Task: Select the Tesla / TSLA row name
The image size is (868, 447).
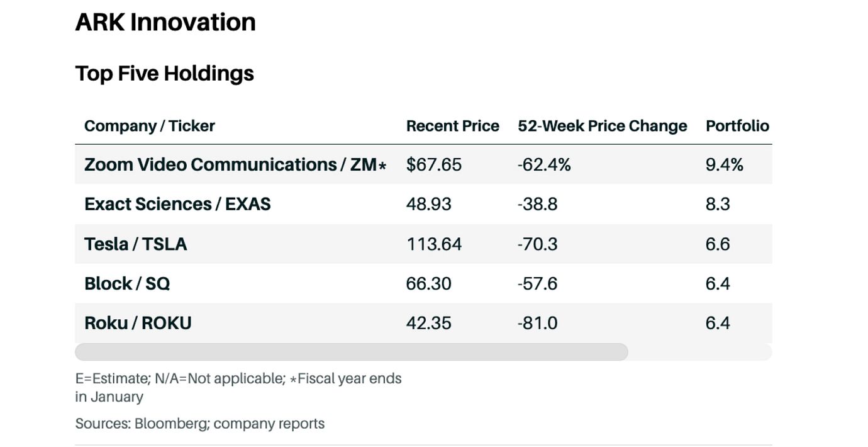Action: pos(135,244)
